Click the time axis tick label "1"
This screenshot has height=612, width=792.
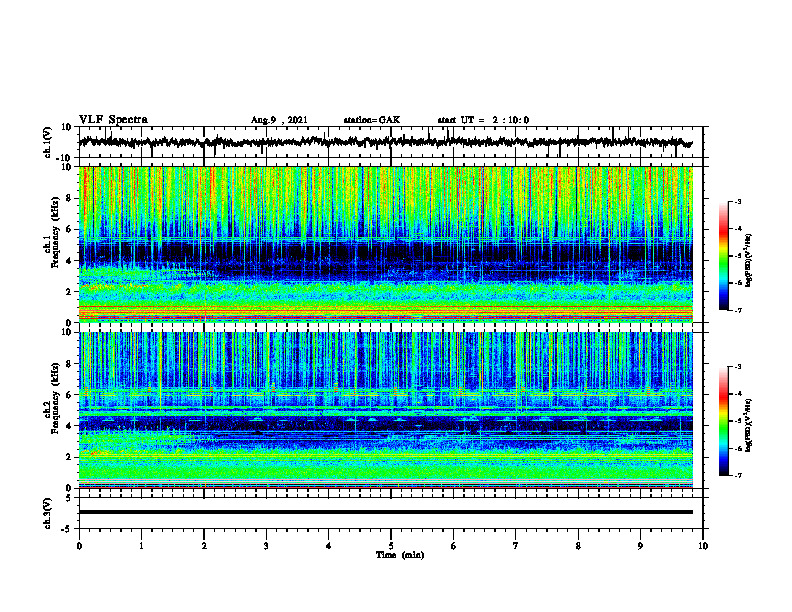pos(142,546)
